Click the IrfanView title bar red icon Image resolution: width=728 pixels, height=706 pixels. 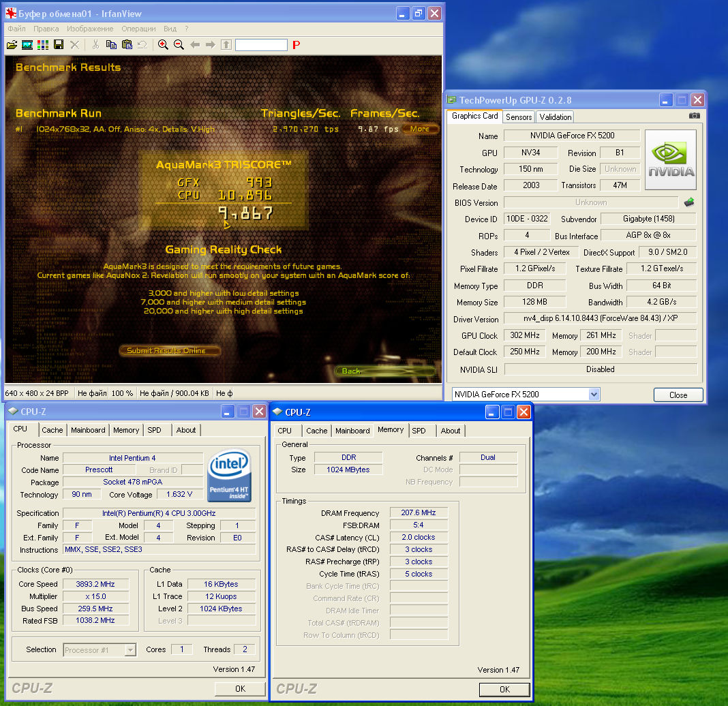point(11,14)
